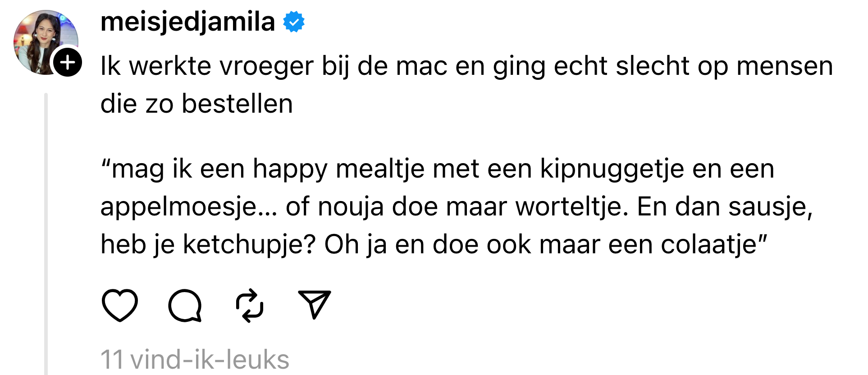Click the vertical thread line below avatar

46,225
